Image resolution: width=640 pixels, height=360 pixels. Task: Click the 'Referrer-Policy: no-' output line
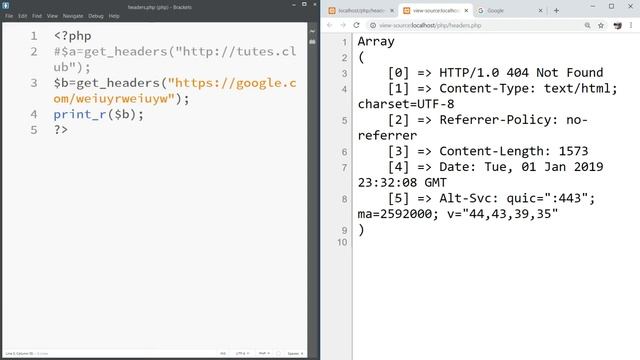513,120
